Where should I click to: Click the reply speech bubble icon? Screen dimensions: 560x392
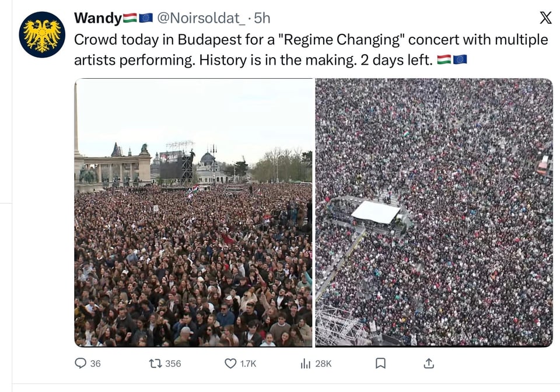click(x=80, y=363)
